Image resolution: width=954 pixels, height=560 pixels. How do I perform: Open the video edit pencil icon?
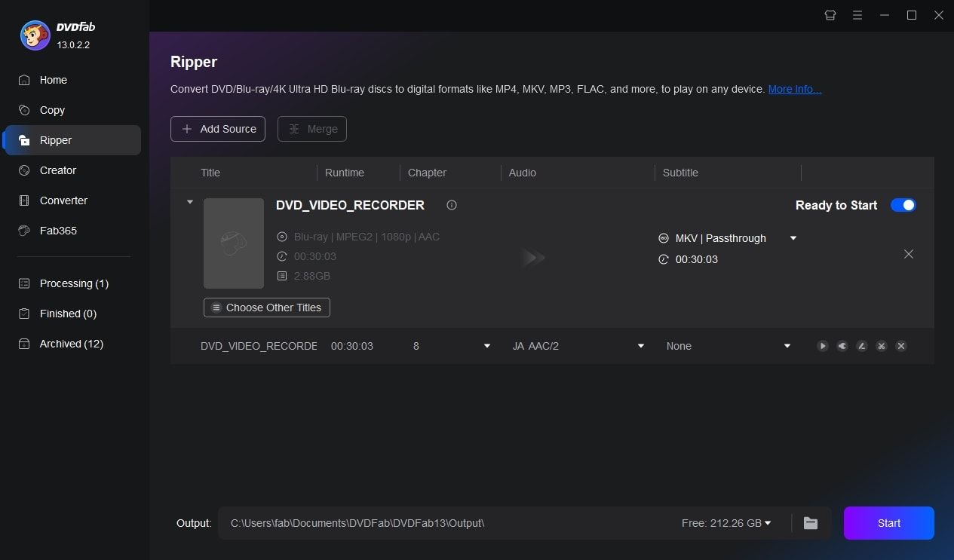861,346
